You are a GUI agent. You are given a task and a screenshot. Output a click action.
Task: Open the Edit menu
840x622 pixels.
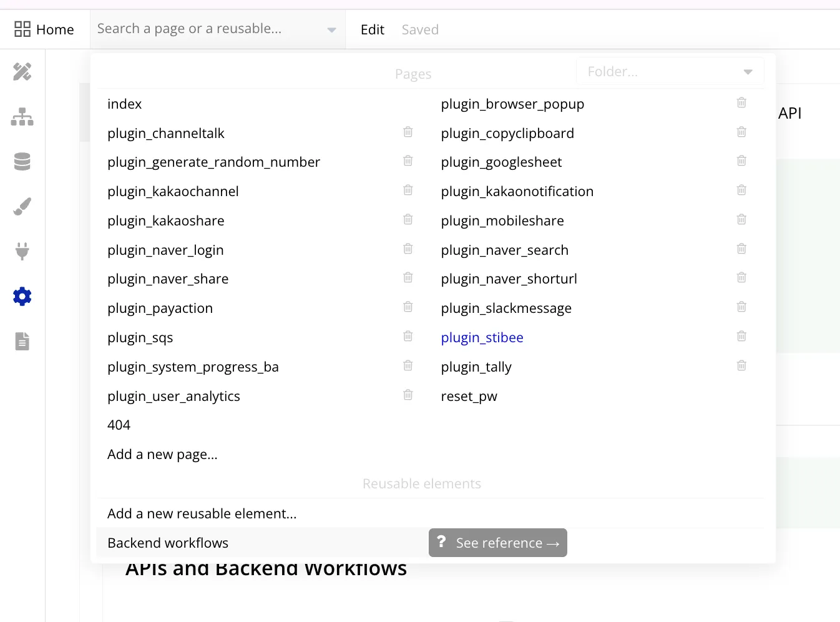[372, 29]
